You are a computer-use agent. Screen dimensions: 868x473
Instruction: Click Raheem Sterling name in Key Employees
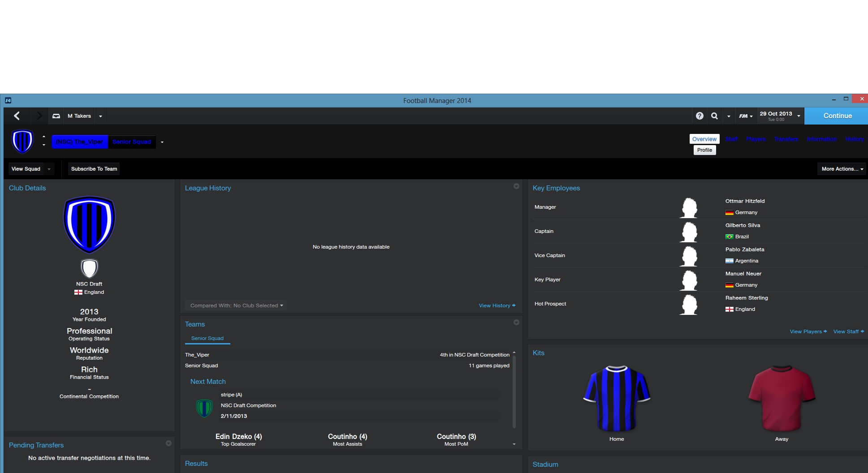pyautogui.click(x=747, y=298)
